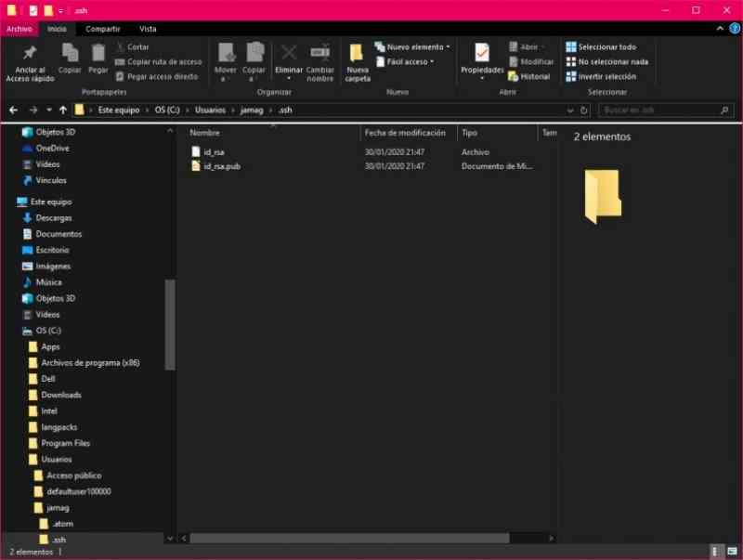743x560 pixels.
Task: Open the Descargas folder in the sidebar
Action: pos(52,217)
